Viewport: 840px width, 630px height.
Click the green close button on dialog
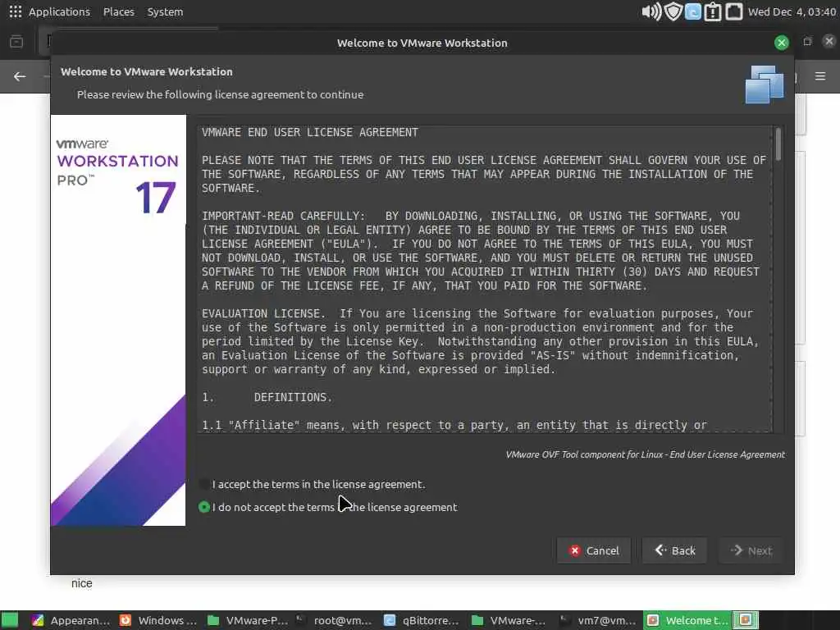point(782,43)
